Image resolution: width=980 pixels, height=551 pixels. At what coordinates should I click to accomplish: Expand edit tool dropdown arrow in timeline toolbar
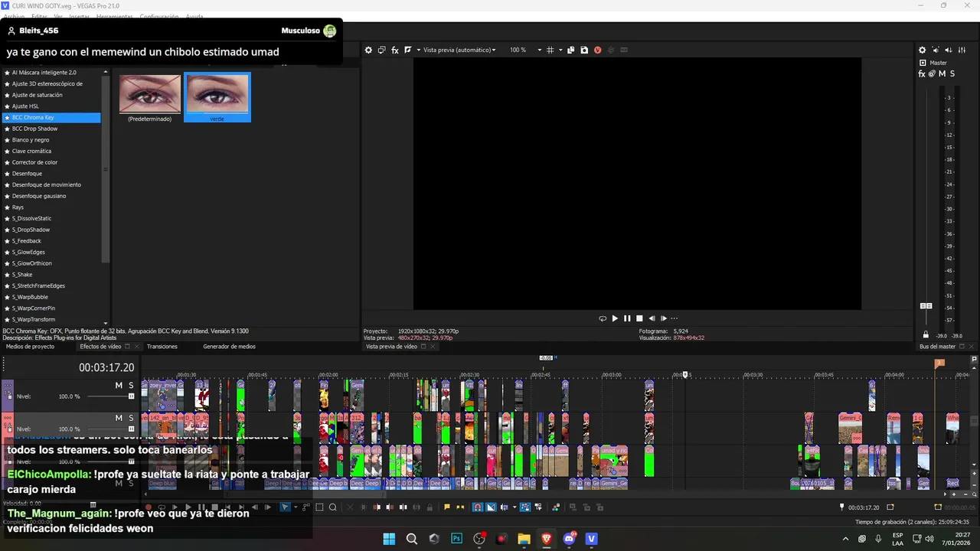pos(296,507)
